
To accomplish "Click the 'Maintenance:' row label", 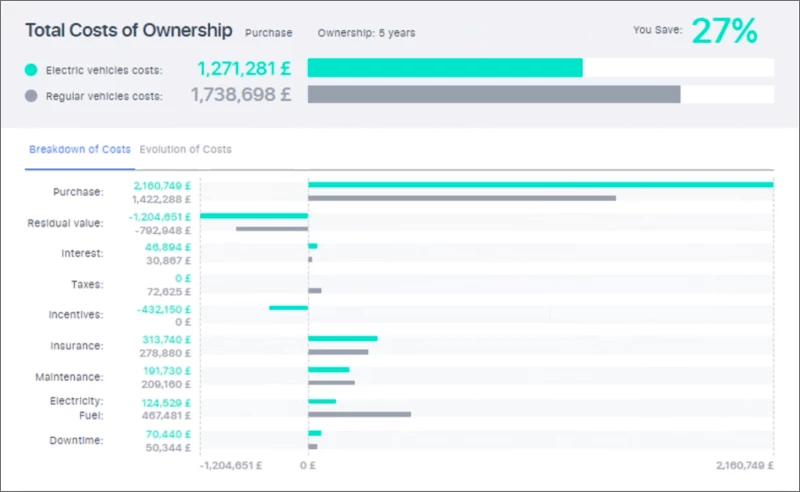I will click(69, 377).
